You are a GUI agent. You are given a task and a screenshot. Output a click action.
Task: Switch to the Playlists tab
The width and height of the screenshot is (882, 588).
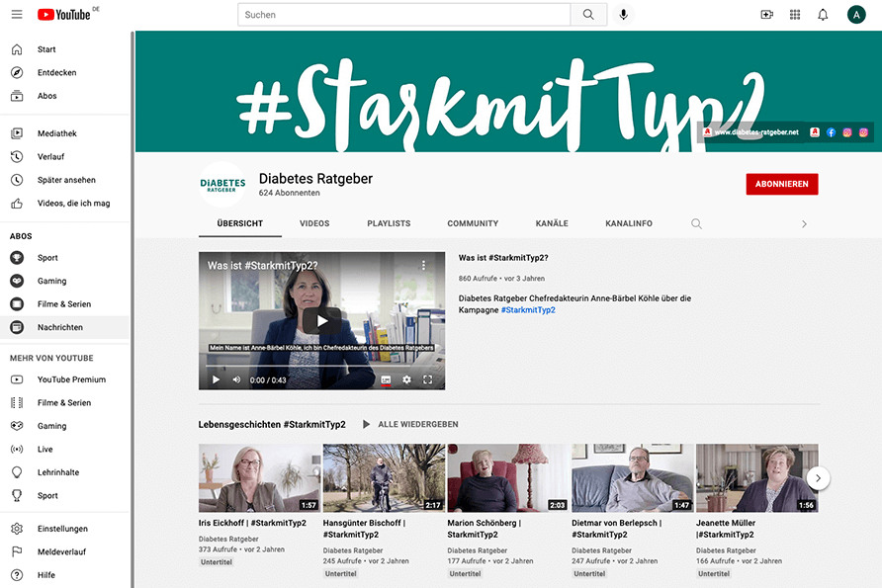coord(389,224)
